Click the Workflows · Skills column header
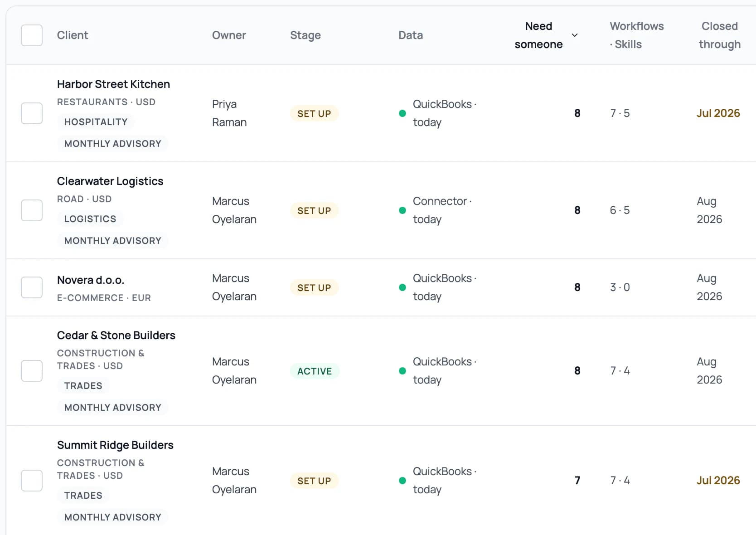This screenshot has width=756, height=535. 636,35
